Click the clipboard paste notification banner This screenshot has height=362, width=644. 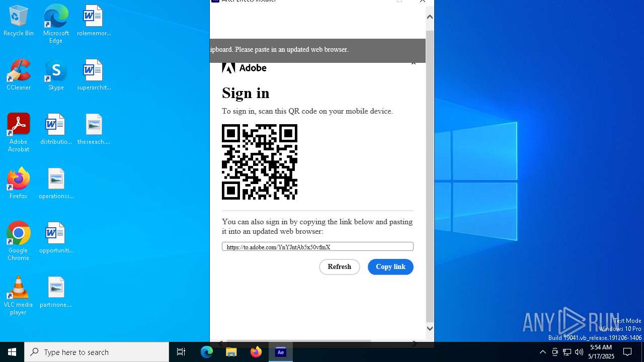(317, 50)
